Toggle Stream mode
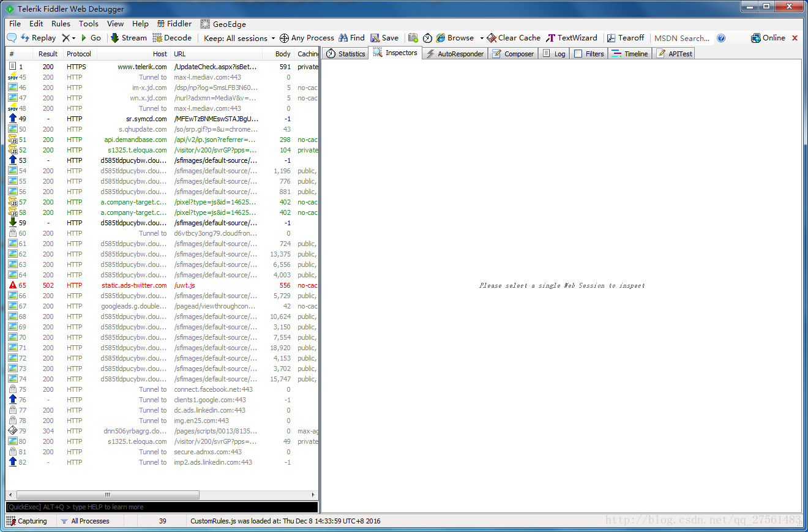The width and height of the screenshot is (808, 532). (x=129, y=38)
